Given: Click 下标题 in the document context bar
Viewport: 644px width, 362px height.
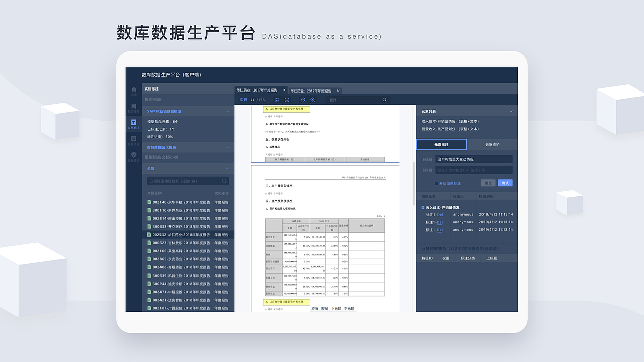Looking at the screenshot, I should coord(349,309).
